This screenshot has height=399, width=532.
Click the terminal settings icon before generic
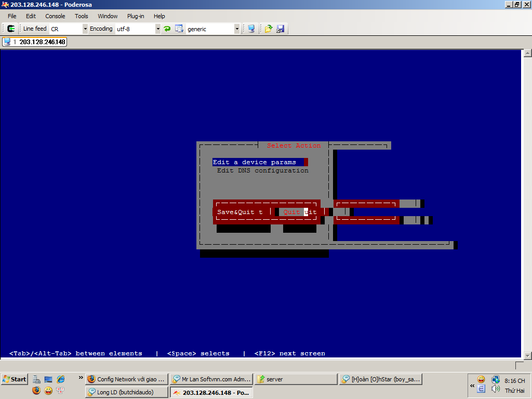(179, 29)
